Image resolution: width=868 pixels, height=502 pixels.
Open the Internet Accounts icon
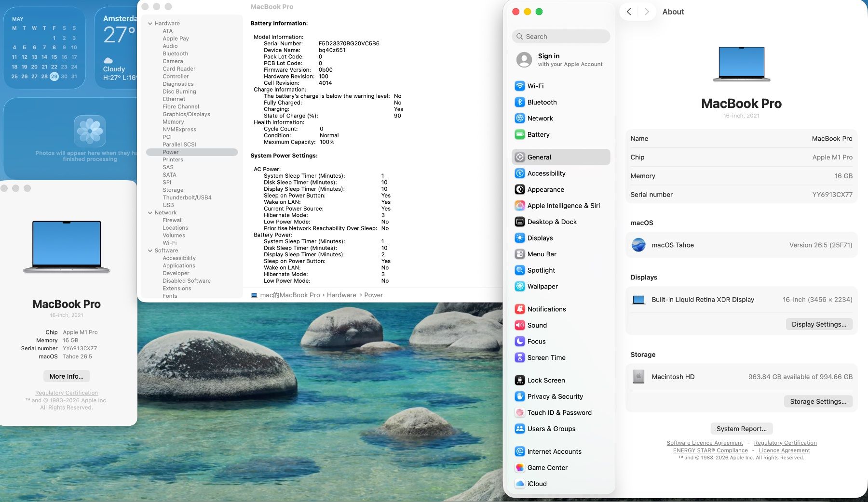[520, 451]
